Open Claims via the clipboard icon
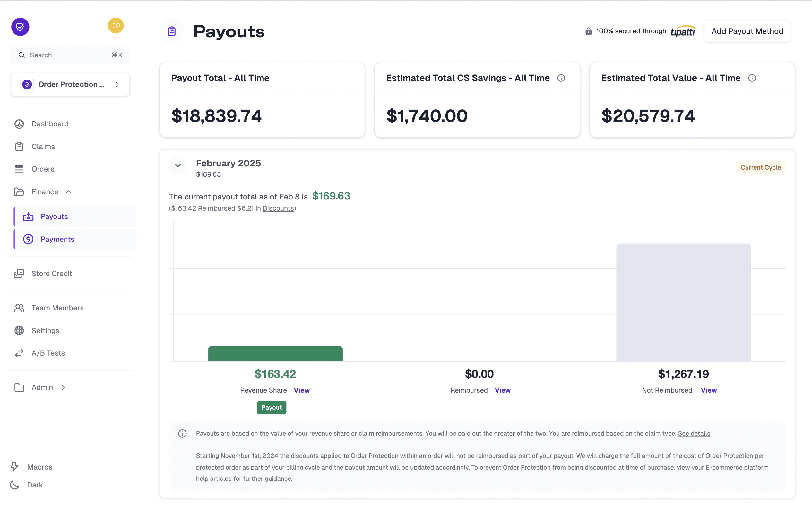 [x=19, y=146]
